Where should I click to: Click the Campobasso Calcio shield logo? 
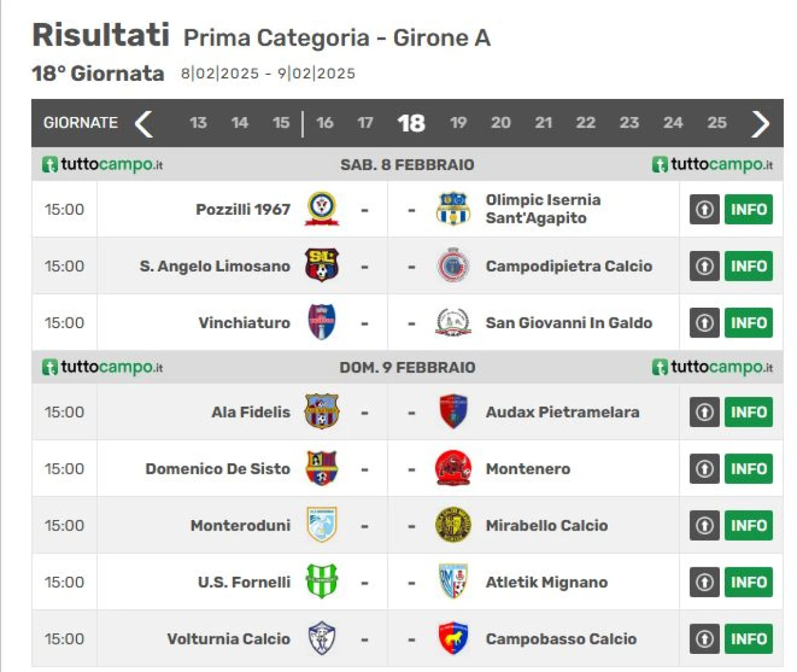453,638
